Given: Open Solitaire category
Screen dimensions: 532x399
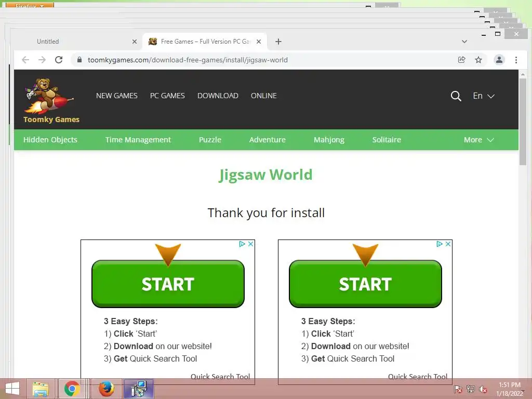Looking at the screenshot, I should (x=387, y=140).
